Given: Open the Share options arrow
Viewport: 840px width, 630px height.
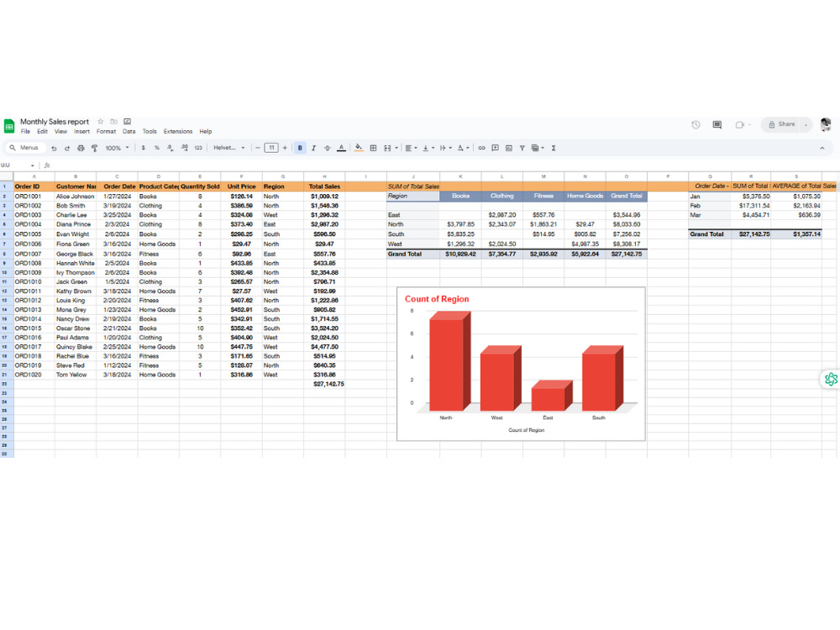Looking at the screenshot, I should (x=806, y=124).
